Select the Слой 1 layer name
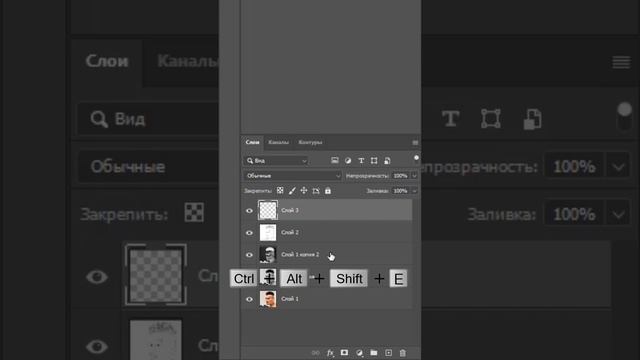The width and height of the screenshot is (640, 360). pos(290,299)
